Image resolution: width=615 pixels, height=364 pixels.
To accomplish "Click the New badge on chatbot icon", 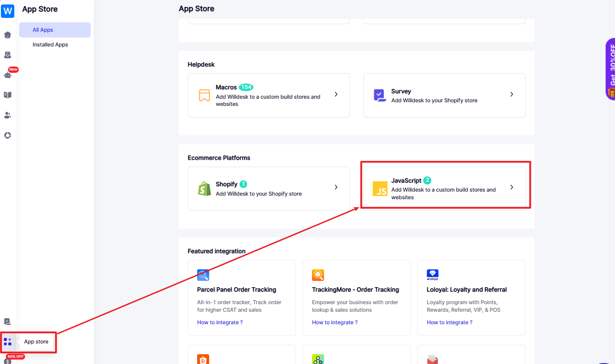I will tap(13, 69).
